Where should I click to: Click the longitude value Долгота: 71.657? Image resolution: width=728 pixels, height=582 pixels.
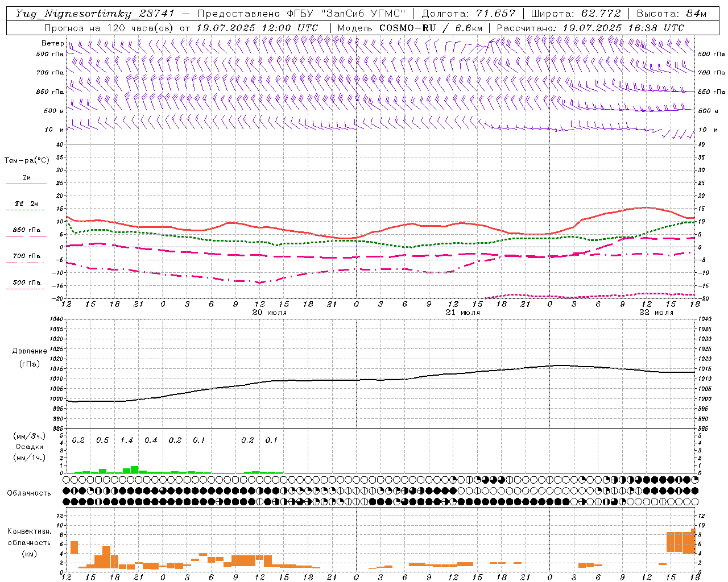click(469, 14)
